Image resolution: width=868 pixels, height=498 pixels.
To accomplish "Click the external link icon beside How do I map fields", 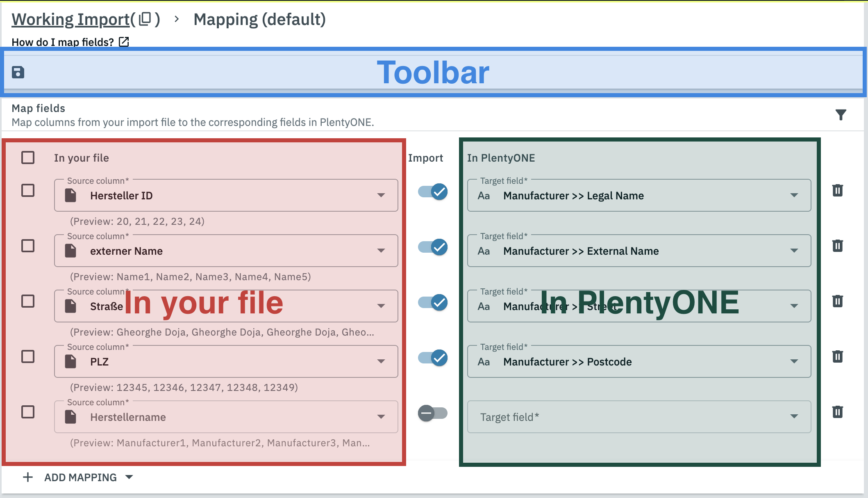I will (x=124, y=41).
